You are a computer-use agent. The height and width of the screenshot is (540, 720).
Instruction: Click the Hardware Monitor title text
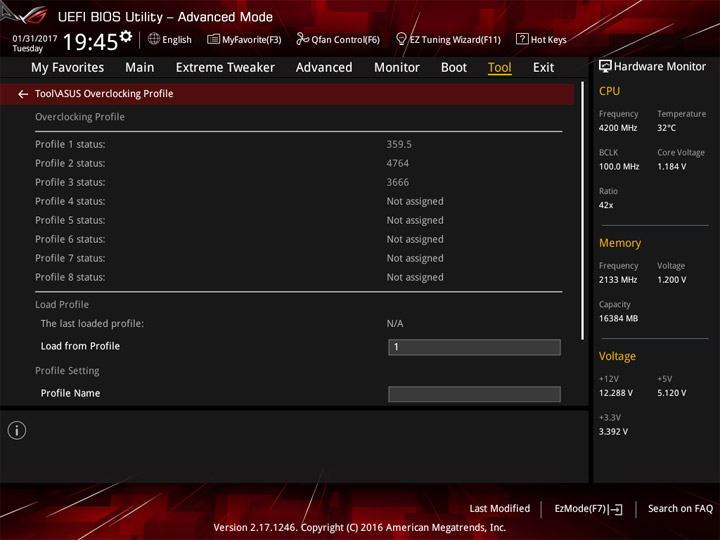pyautogui.click(x=660, y=67)
